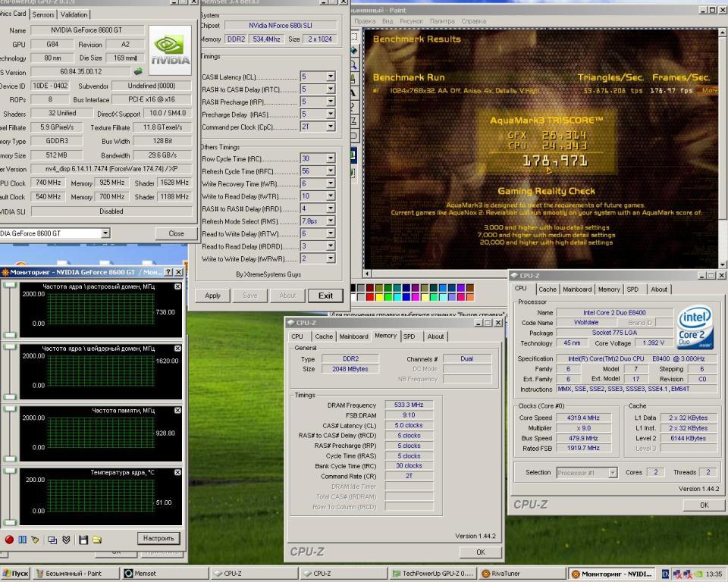728x582 pixels.
Task: Pick the bright green swatch in the Paint palette
Action: point(388,297)
